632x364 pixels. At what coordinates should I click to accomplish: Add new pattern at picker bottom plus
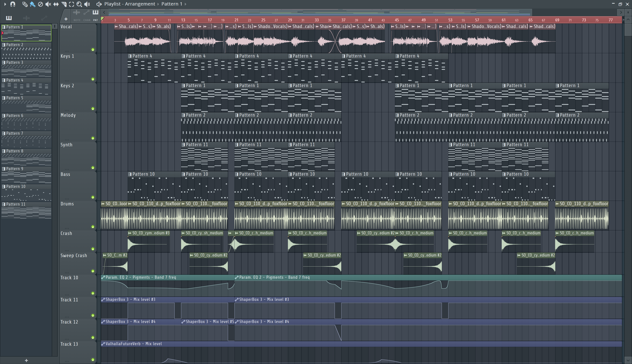[26, 360]
